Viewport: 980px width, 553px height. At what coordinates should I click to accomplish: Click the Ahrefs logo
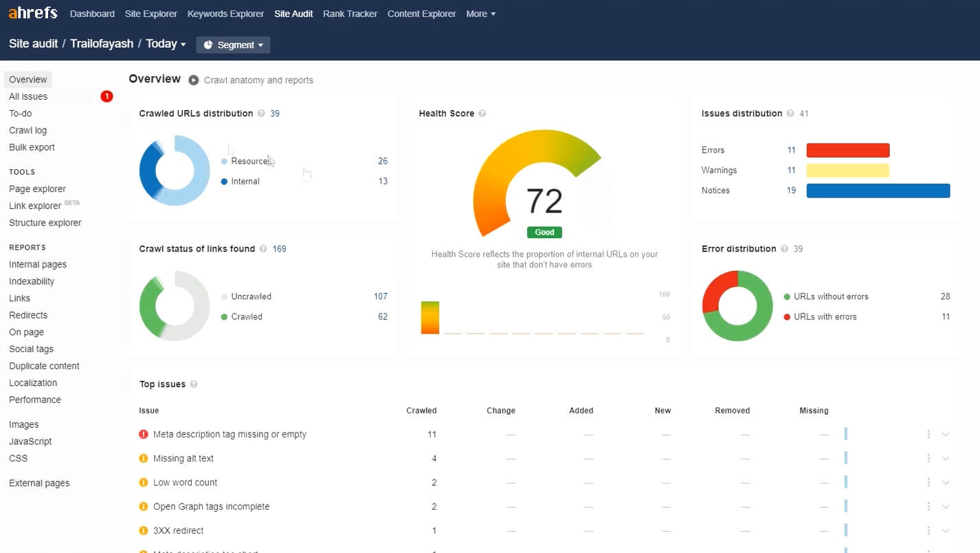click(x=33, y=13)
